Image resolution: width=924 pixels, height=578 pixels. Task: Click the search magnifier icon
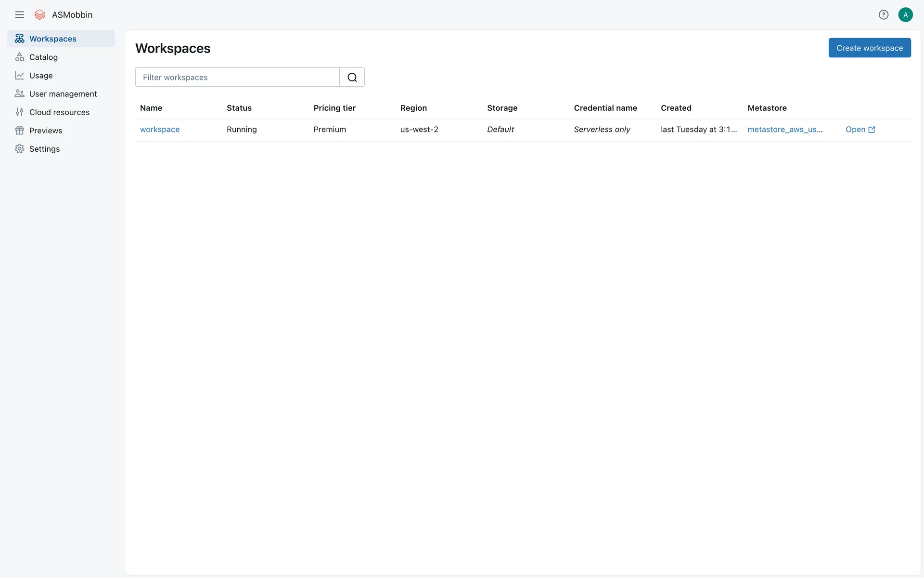[352, 78]
